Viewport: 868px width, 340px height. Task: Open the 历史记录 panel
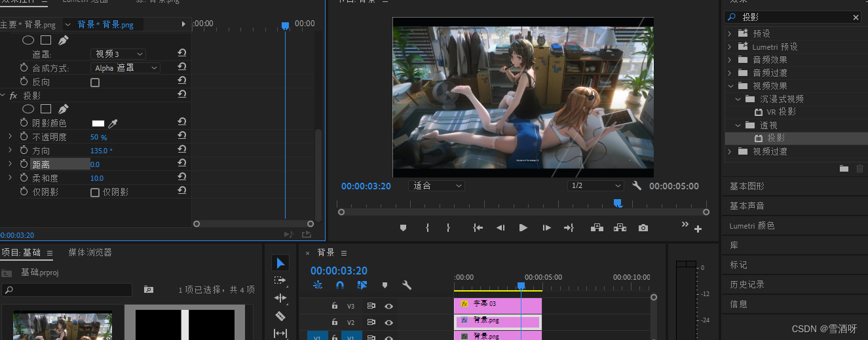click(x=747, y=284)
